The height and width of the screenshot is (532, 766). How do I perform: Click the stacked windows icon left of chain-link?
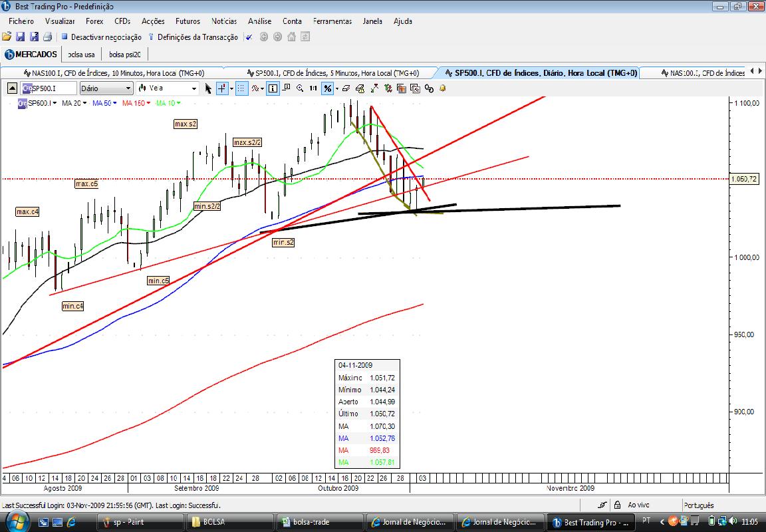click(415, 88)
